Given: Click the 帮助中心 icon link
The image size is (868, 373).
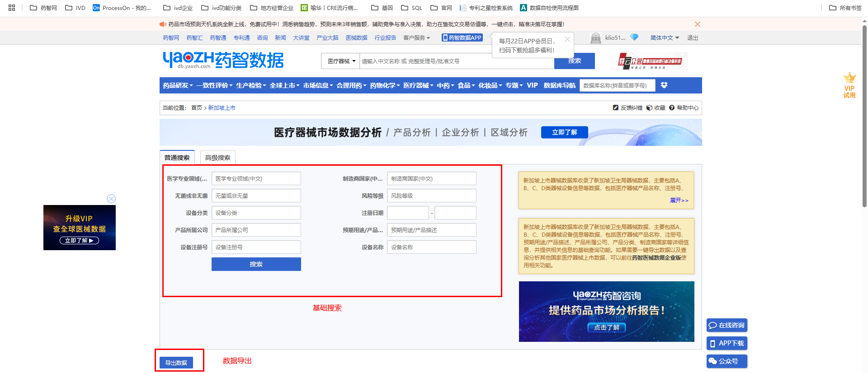Looking at the screenshot, I should click(x=684, y=108).
